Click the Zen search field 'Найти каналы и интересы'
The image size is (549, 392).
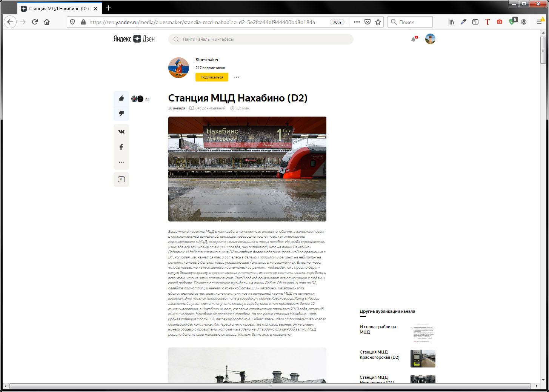tap(261, 39)
